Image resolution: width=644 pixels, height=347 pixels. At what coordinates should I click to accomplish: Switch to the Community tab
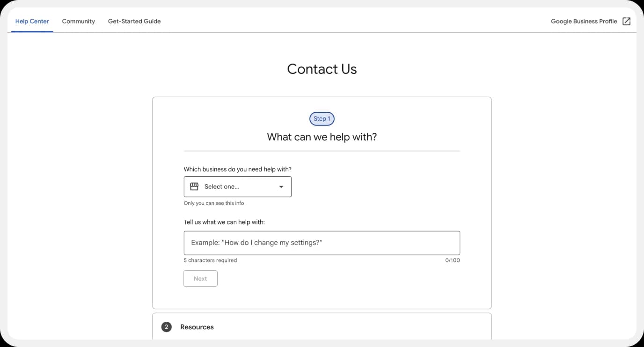point(78,21)
